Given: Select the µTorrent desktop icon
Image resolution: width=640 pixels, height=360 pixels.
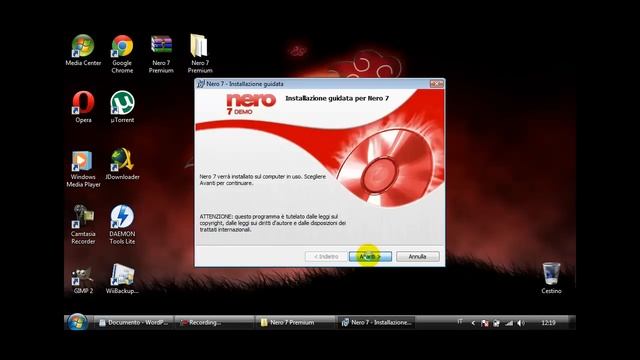Looking at the screenshot, I should pyautogui.click(x=122, y=107).
